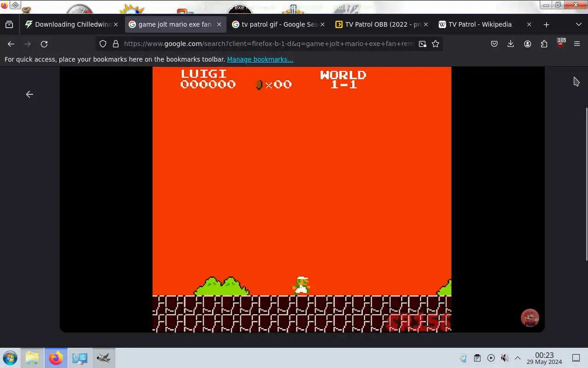
Task: Bookmark this page with the star
Action: pyautogui.click(x=435, y=44)
